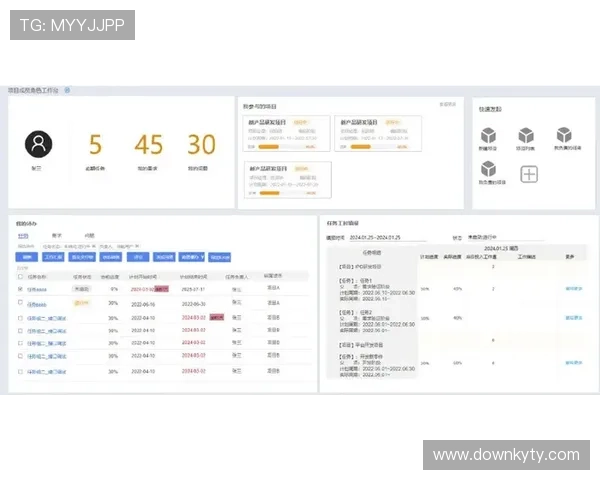Image resolution: width=600 pixels, height=480 pixels.
Task: Switch to the third tab in My To-do
Action: coord(89,235)
